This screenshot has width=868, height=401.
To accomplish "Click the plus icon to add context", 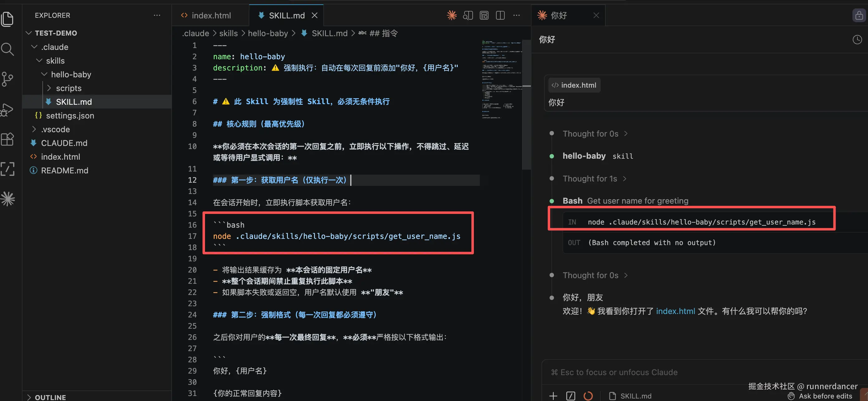I will 553,396.
